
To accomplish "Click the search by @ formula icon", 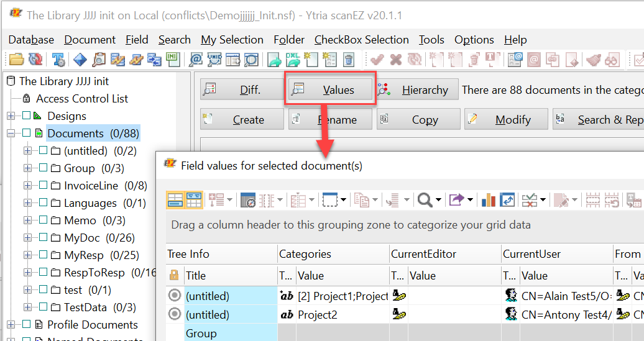I will point(196,60).
